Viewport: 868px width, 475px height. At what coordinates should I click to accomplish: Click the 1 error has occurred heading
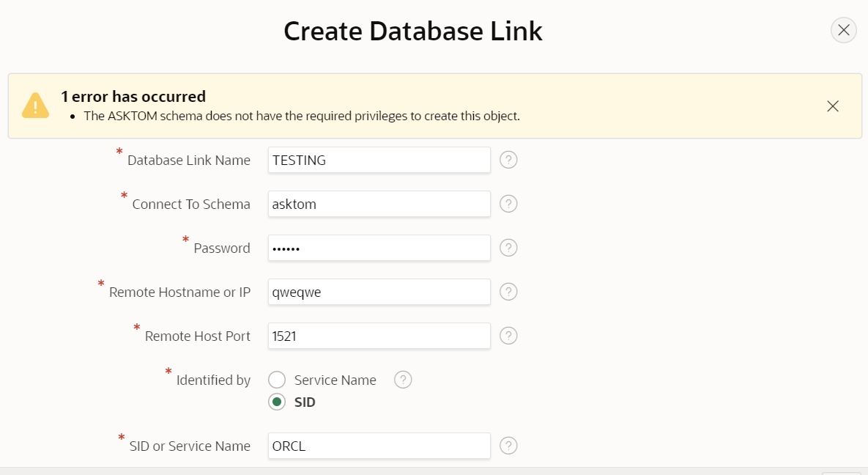[x=134, y=96]
